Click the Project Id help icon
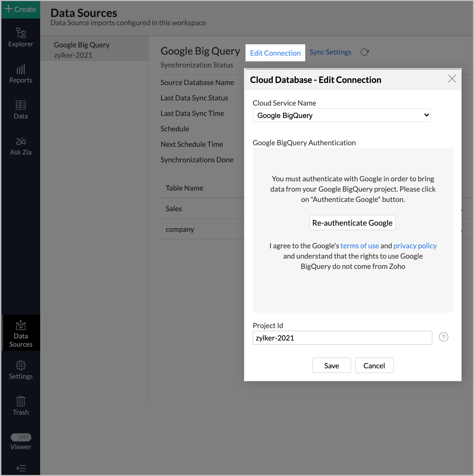The width and height of the screenshot is (474, 476). tap(443, 337)
